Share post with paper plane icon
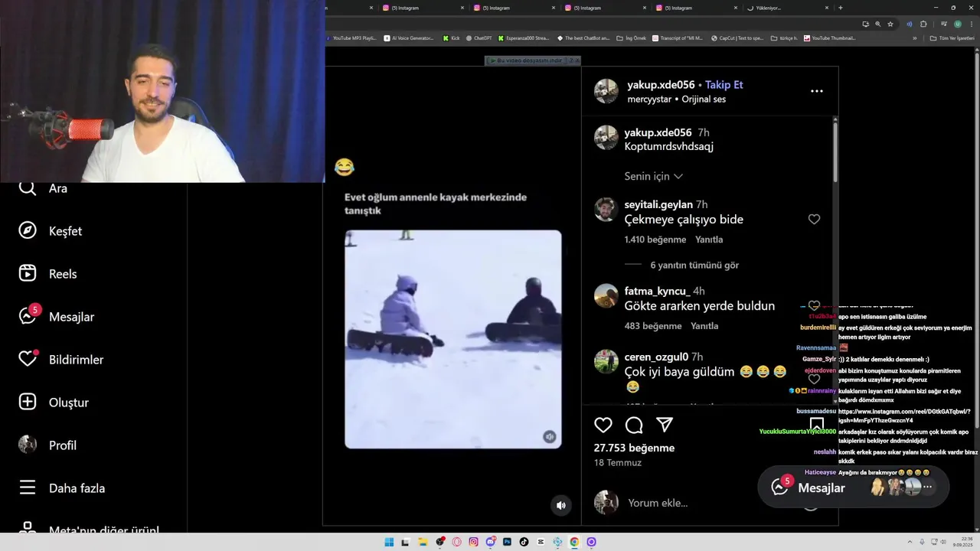 click(665, 425)
